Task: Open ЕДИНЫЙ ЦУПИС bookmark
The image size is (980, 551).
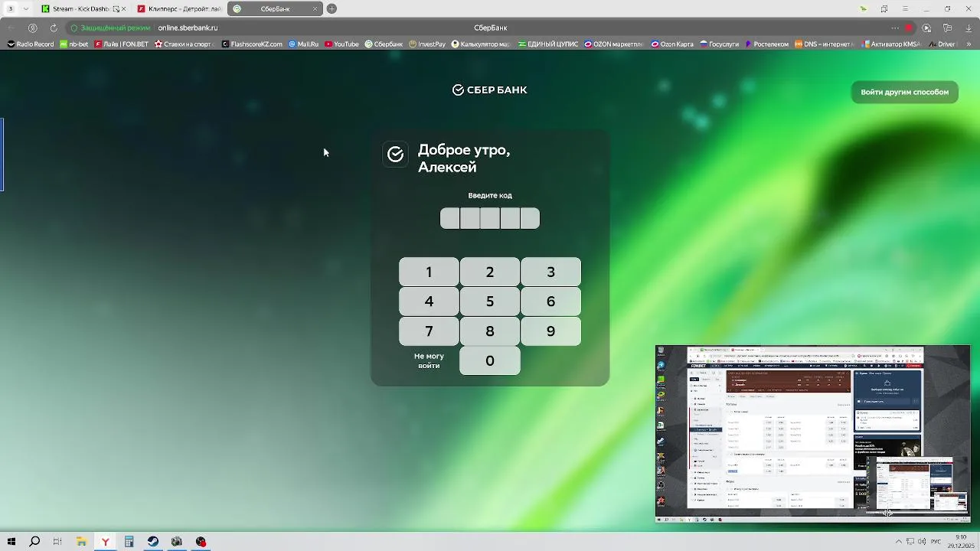Action: [x=548, y=44]
